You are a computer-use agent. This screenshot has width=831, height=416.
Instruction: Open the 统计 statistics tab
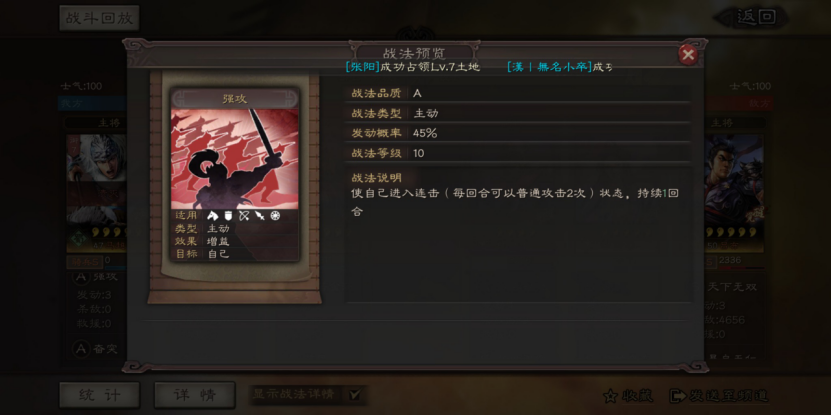(x=99, y=395)
